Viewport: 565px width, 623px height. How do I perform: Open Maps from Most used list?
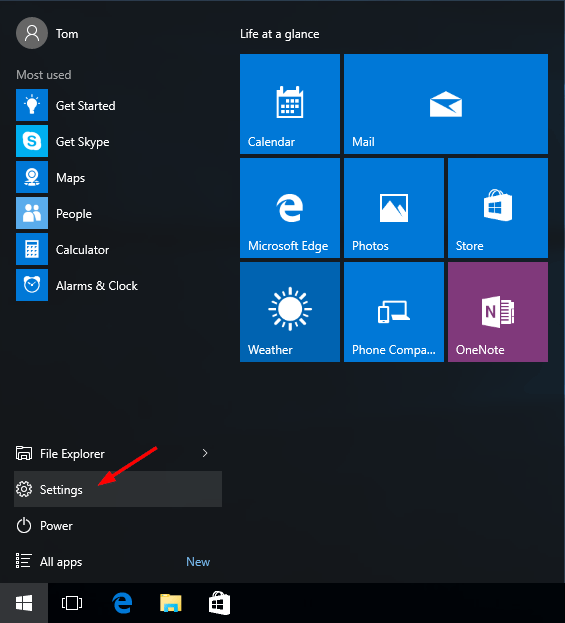click(x=118, y=177)
